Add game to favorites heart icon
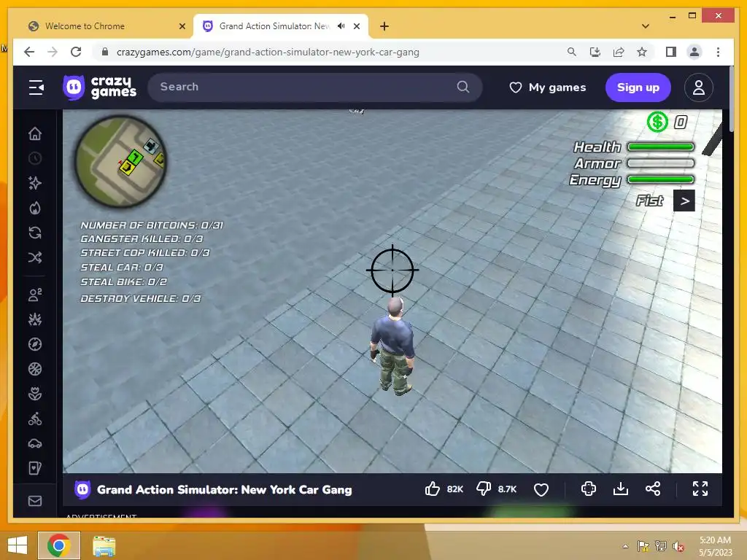Screen dimensions: 747x560 coord(541,489)
